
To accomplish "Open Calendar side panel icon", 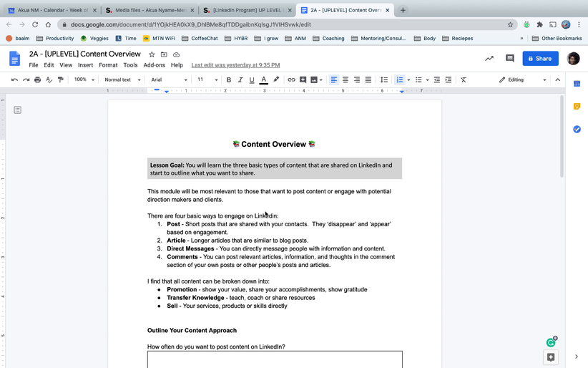I will pyautogui.click(x=577, y=84).
